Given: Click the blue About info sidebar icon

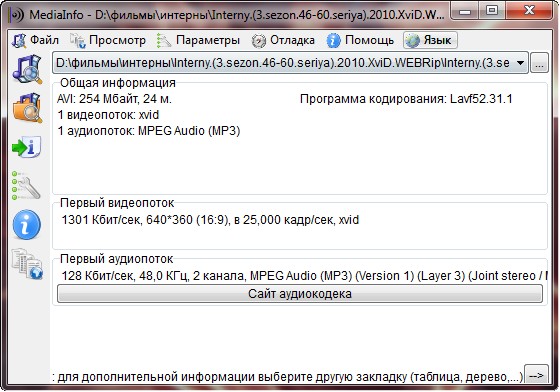Looking at the screenshot, I should (26, 225).
